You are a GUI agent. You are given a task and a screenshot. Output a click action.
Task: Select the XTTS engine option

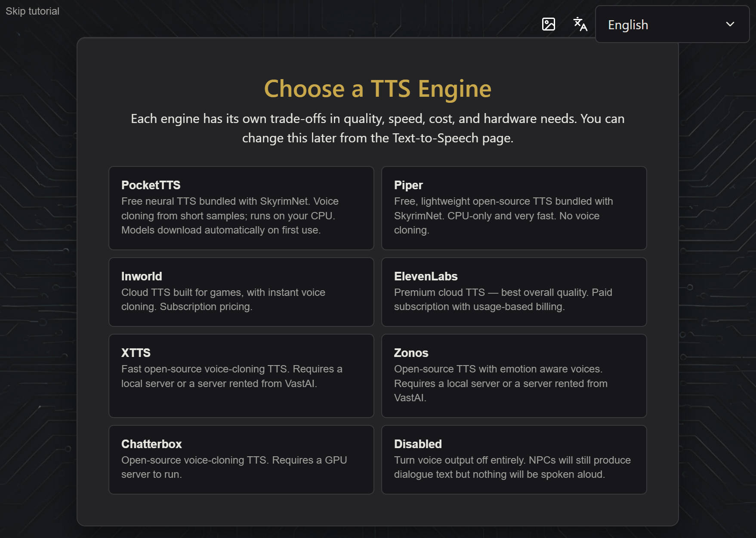pyautogui.click(x=241, y=376)
